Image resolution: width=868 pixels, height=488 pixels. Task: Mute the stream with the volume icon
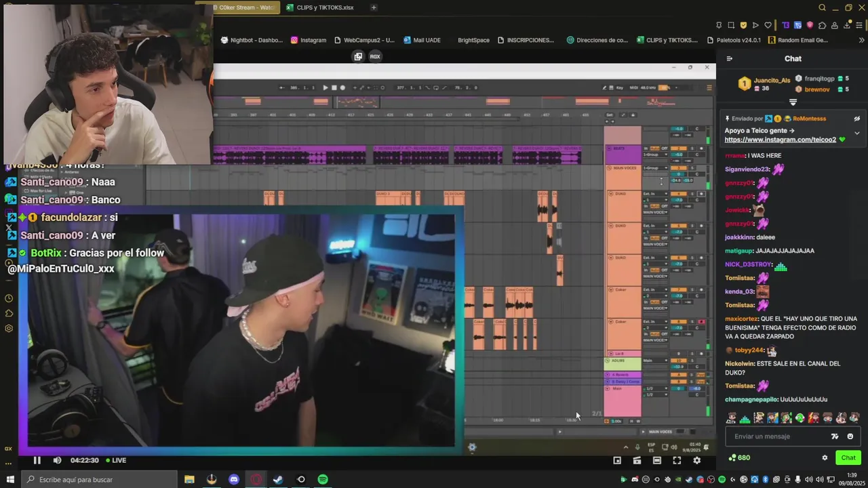point(57,460)
